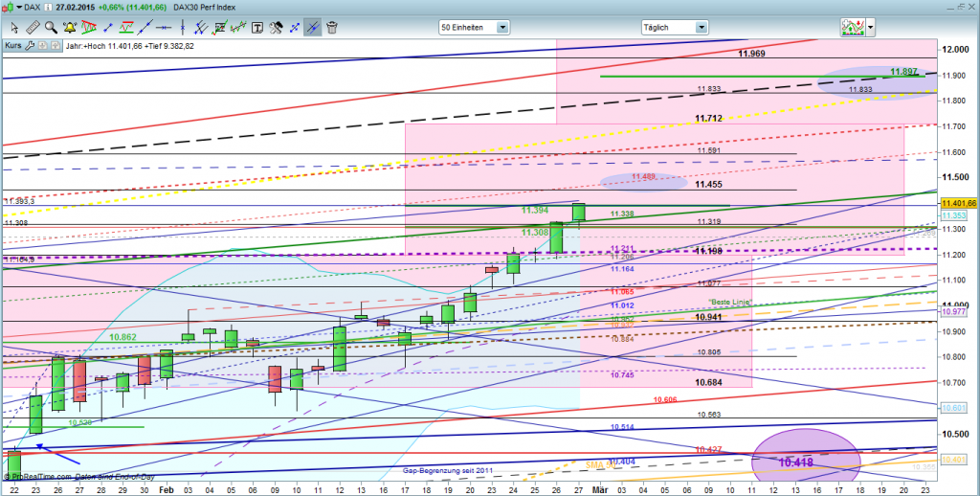Screen dimensions: 980x496
Task: Click the green 11.394 label
Action: point(534,210)
